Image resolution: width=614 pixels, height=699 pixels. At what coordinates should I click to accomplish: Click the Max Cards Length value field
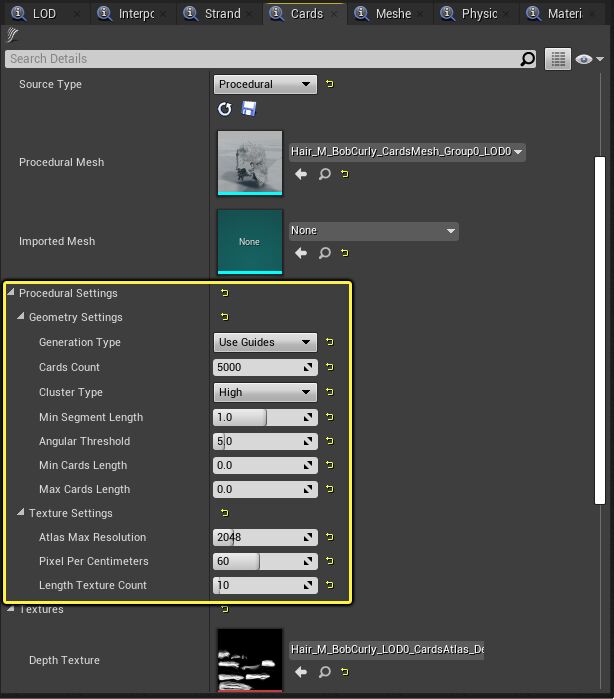click(x=265, y=489)
